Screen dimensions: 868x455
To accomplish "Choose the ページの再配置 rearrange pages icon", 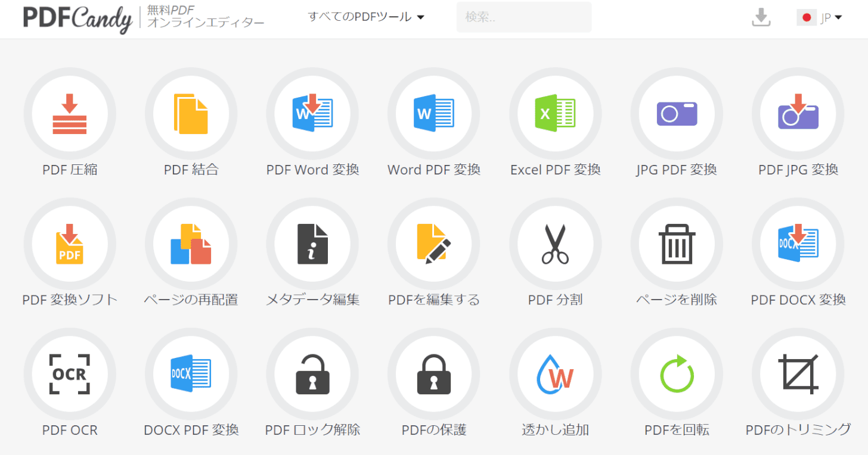I will pos(191,244).
